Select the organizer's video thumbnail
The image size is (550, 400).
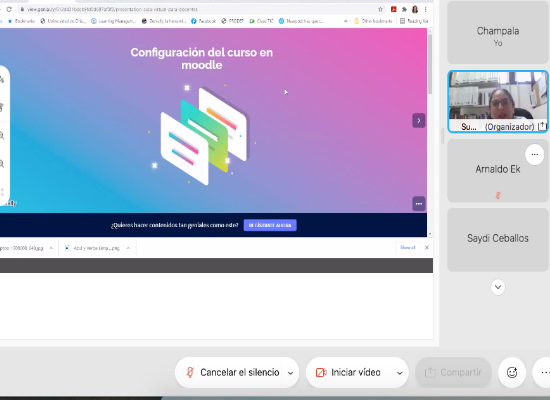[x=498, y=101]
